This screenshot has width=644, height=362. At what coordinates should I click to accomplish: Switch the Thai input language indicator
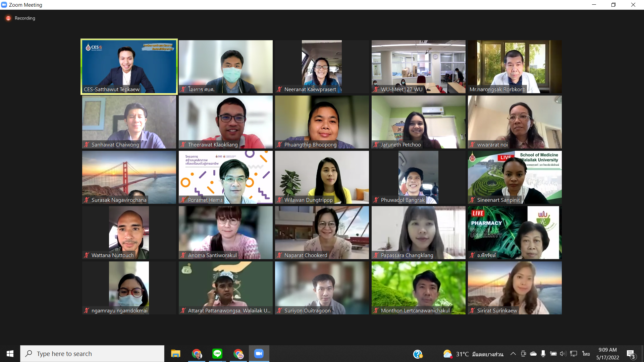pyautogui.click(x=586, y=354)
